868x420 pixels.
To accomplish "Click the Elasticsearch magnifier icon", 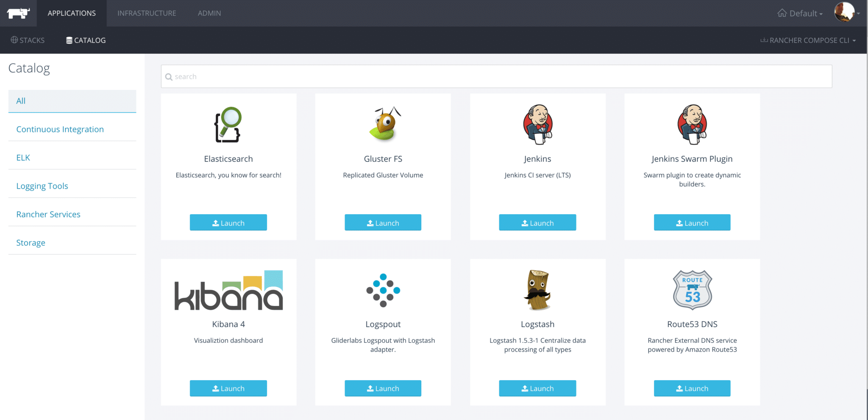I will point(228,124).
